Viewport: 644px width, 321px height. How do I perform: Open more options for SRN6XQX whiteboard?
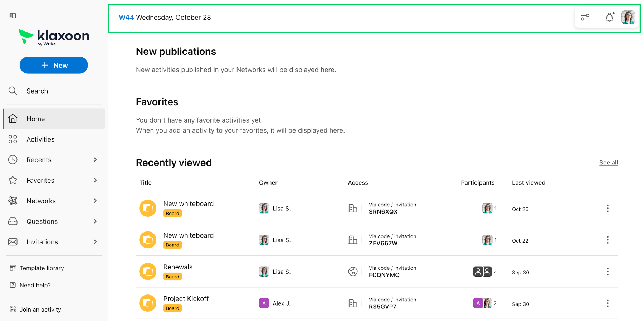608,208
